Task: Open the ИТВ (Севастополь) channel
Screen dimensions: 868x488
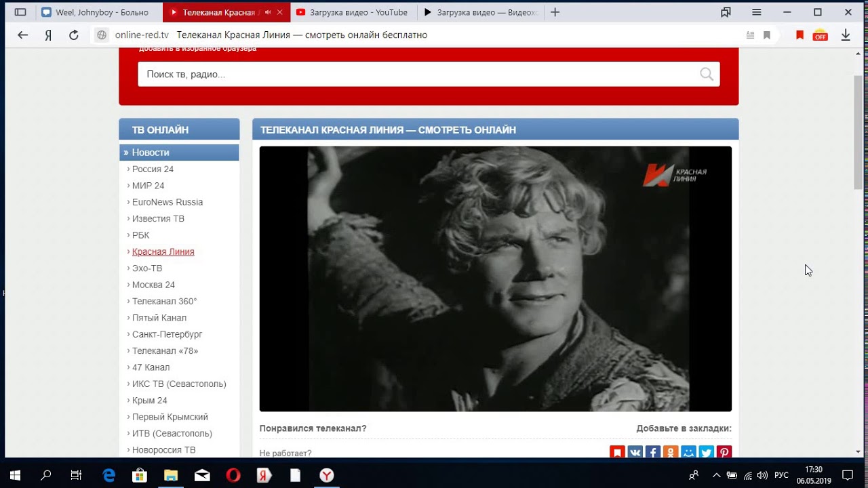Action: (x=172, y=433)
